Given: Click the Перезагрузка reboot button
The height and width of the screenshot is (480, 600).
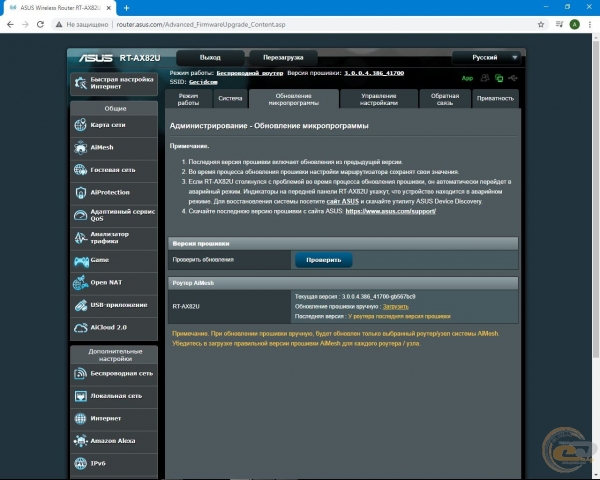Looking at the screenshot, I should (x=283, y=57).
